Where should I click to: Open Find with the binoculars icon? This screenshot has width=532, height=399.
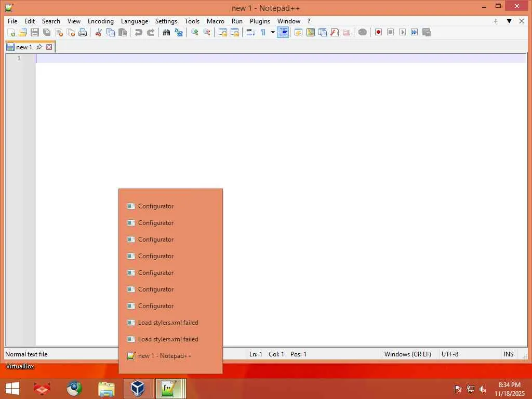coord(166,32)
